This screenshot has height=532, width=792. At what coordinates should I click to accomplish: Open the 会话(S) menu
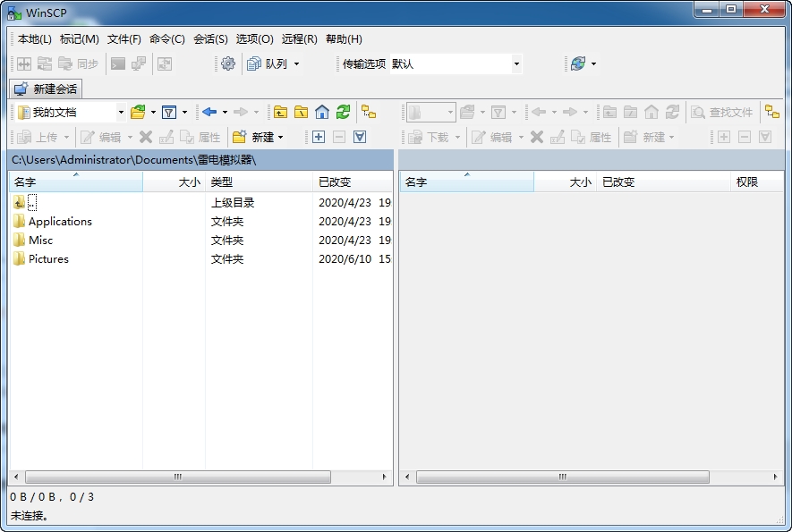point(210,39)
